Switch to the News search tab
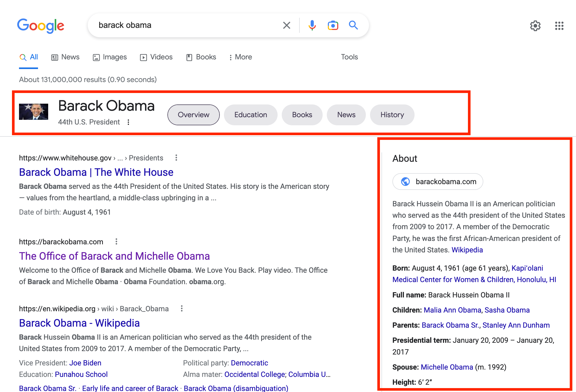Viewport: 576px width, 392px height. tap(65, 57)
